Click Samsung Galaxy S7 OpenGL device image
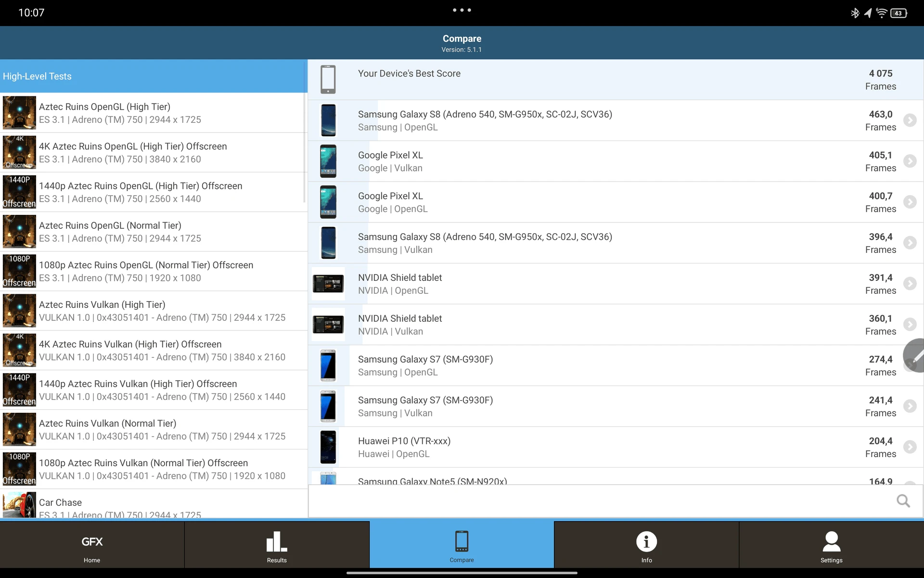 328,365
